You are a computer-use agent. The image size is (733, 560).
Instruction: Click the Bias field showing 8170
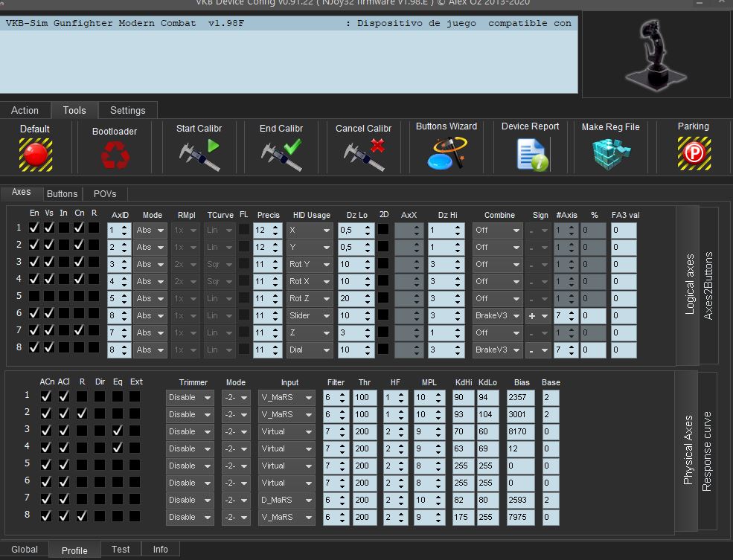click(520, 431)
